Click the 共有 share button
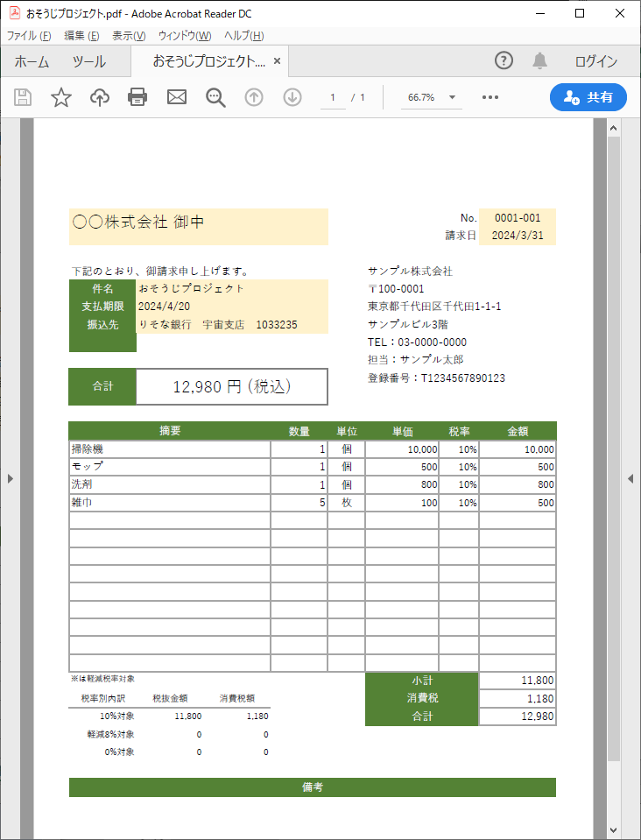 588,97
